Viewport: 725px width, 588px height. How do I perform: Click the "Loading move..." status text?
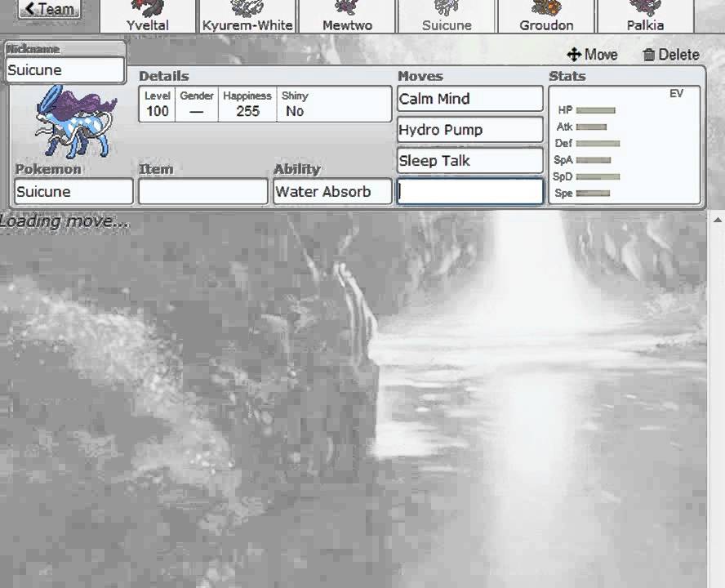[64, 221]
